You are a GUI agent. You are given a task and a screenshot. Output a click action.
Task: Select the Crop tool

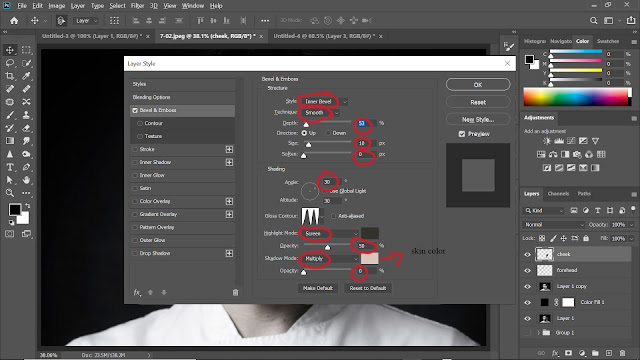click(10, 76)
